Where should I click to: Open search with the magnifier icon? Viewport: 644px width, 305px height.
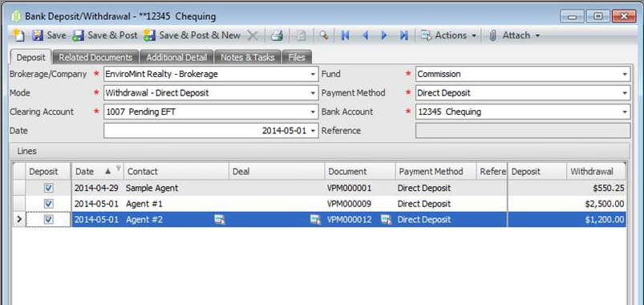pyautogui.click(x=324, y=36)
